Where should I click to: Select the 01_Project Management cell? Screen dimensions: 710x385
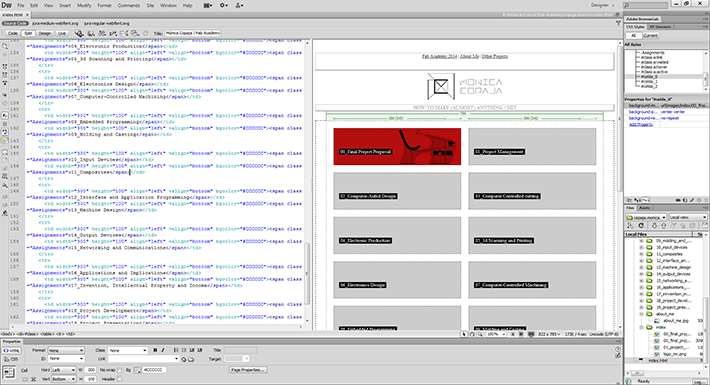532,146
